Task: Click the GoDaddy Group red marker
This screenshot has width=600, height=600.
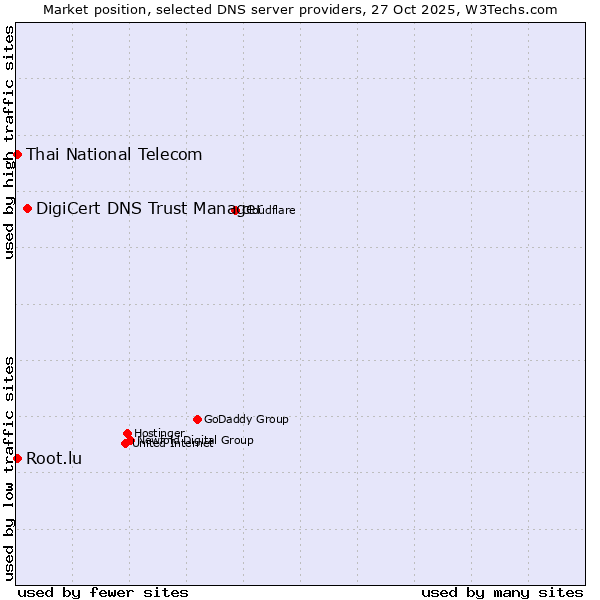Action: 197,419
